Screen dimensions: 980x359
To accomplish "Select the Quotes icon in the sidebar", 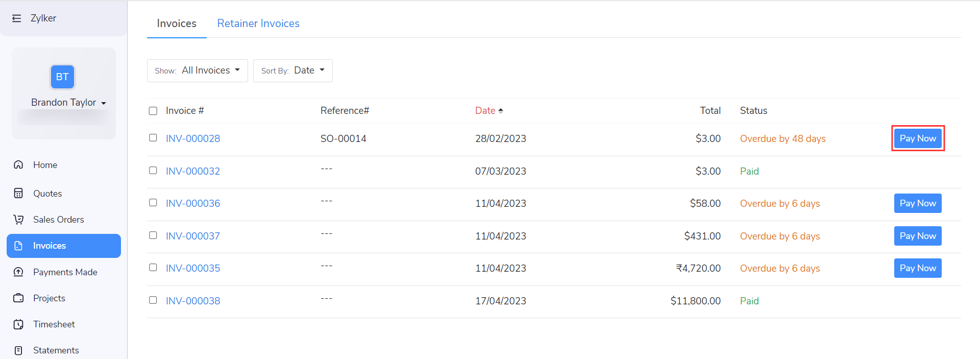I will 18,193.
